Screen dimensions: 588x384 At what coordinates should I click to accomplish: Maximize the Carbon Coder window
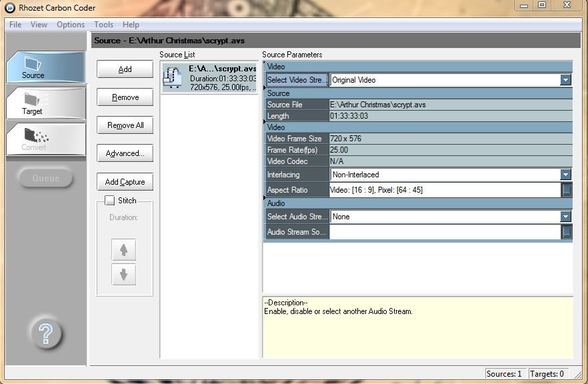coord(542,5)
